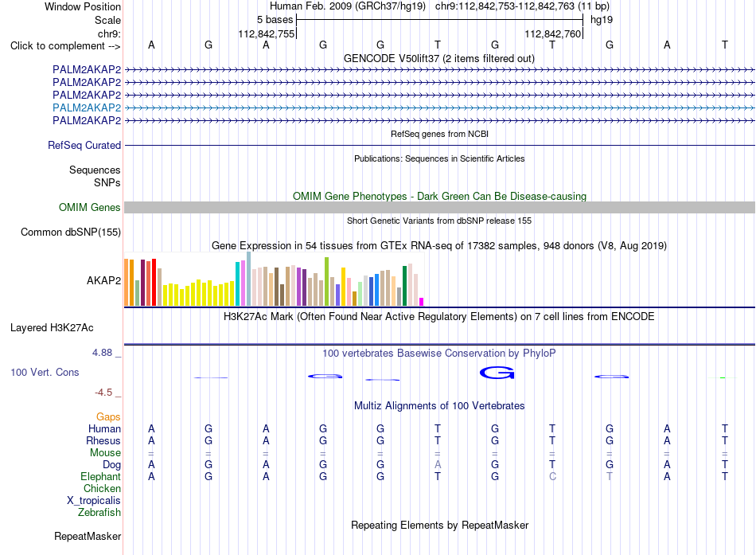Click the chr9:112,842,753-112,842,763 coordinates text
This screenshot has width=756, height=555.
[522, 6]
